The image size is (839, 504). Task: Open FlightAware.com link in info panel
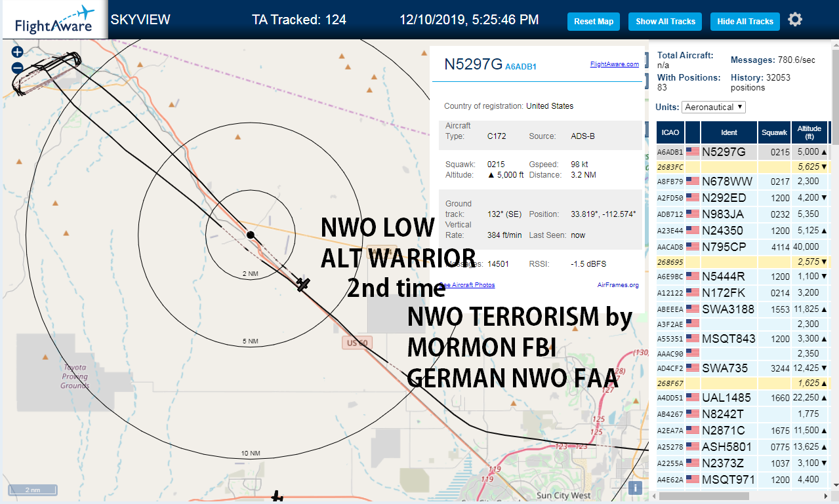(615, 64)
